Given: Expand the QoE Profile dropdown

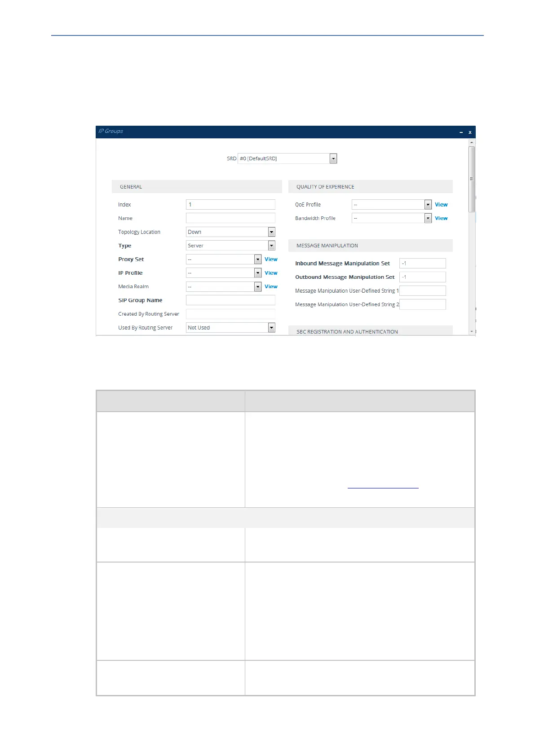Looking at the screenshot, I should [392, 204].
